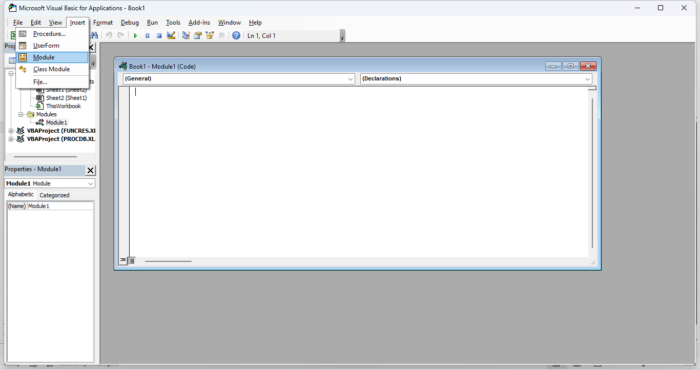Viewport: 700px width, 370px height.
Task: Click the Find binoculars toolbar icon
Action: [94, 35]
